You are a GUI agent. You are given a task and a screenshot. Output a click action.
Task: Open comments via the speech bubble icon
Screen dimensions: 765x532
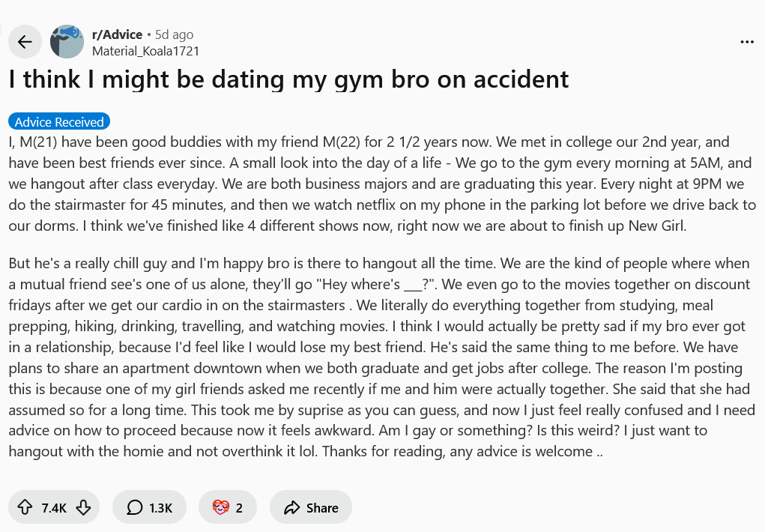pos(135,507)
